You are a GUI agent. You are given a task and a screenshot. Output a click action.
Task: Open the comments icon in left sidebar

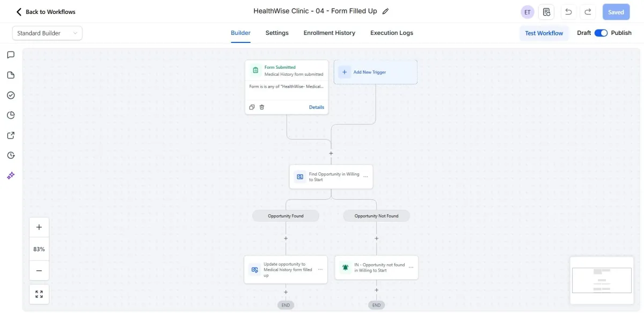click(11, 55)
